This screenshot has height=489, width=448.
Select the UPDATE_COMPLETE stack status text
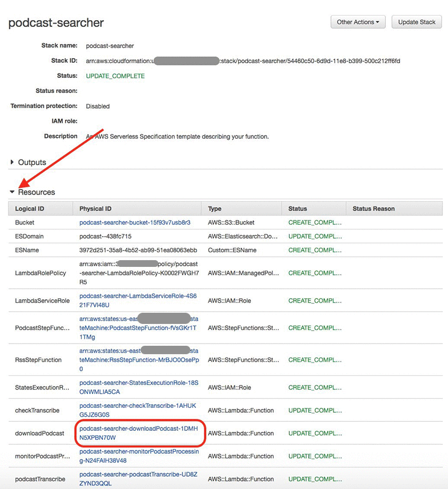point(115,76)
